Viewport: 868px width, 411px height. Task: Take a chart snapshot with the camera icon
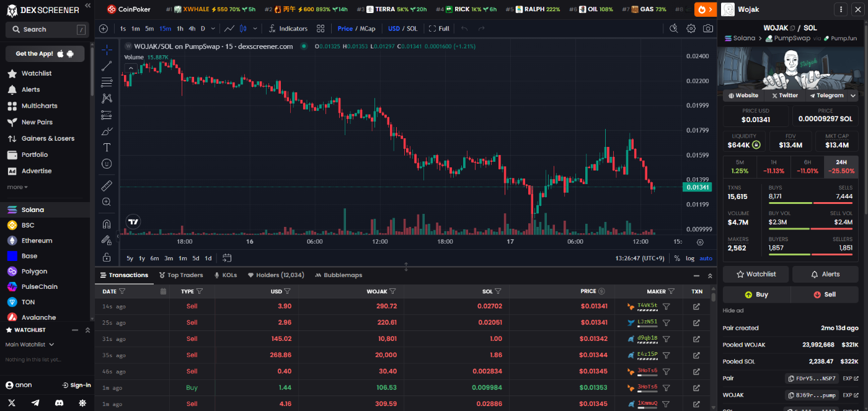(707, 29)
